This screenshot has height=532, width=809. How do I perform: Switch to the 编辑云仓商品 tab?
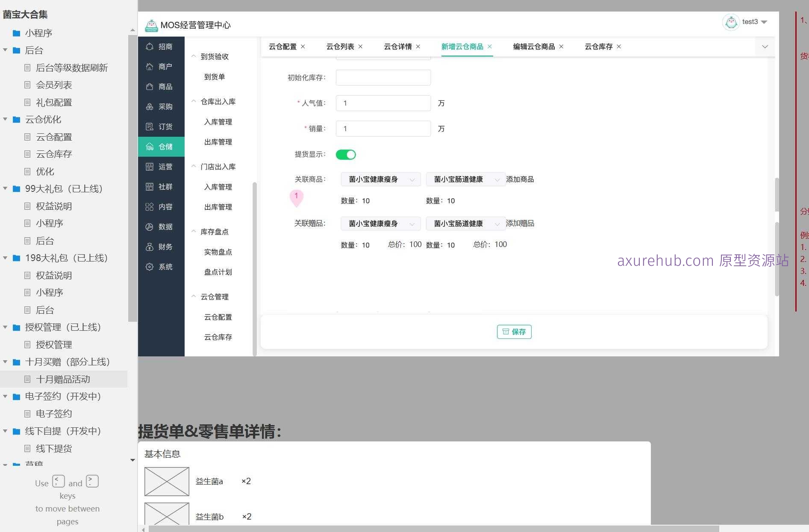[533, 47]
